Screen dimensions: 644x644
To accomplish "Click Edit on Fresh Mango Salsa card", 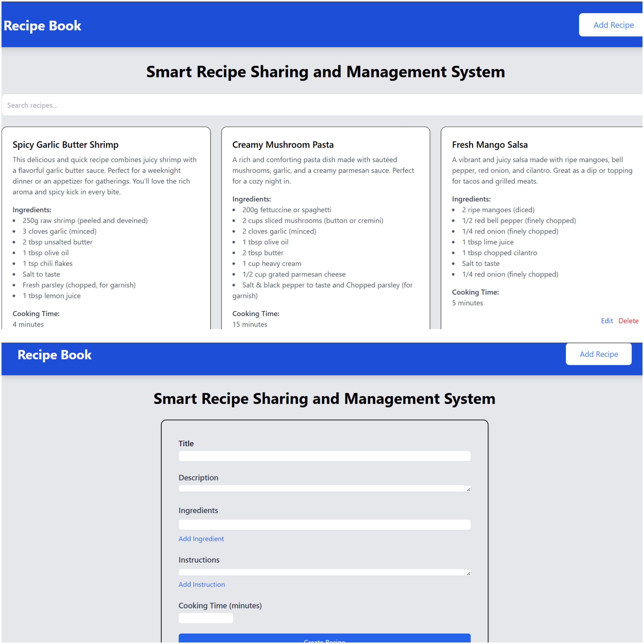I will click(607, 321).
